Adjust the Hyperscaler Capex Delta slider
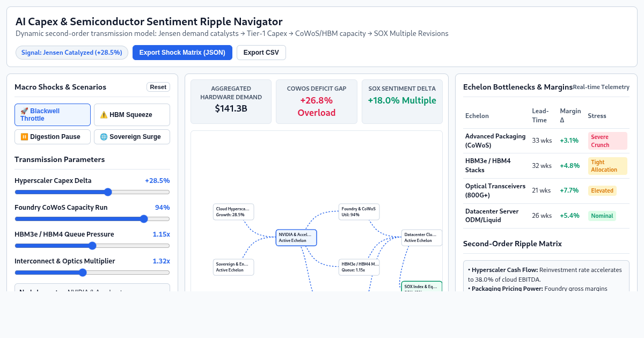The height and width of the screenshot is (338, 644). 92,192
